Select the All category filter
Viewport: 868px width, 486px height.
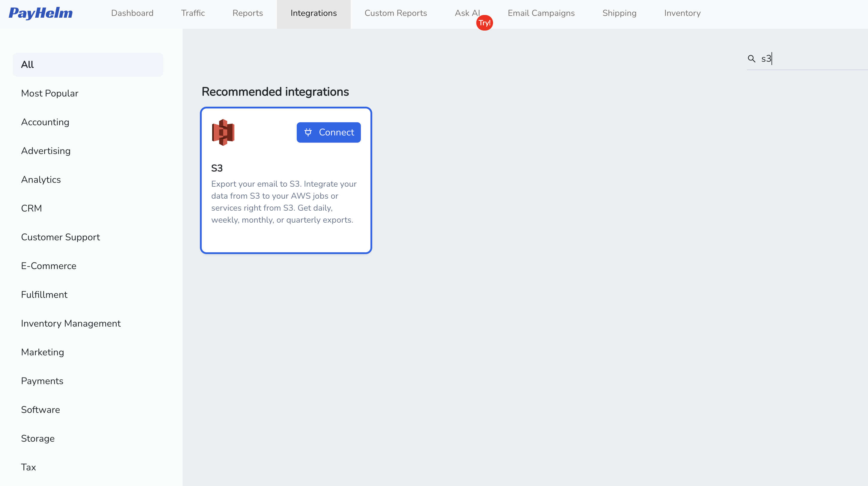(88, 64)
